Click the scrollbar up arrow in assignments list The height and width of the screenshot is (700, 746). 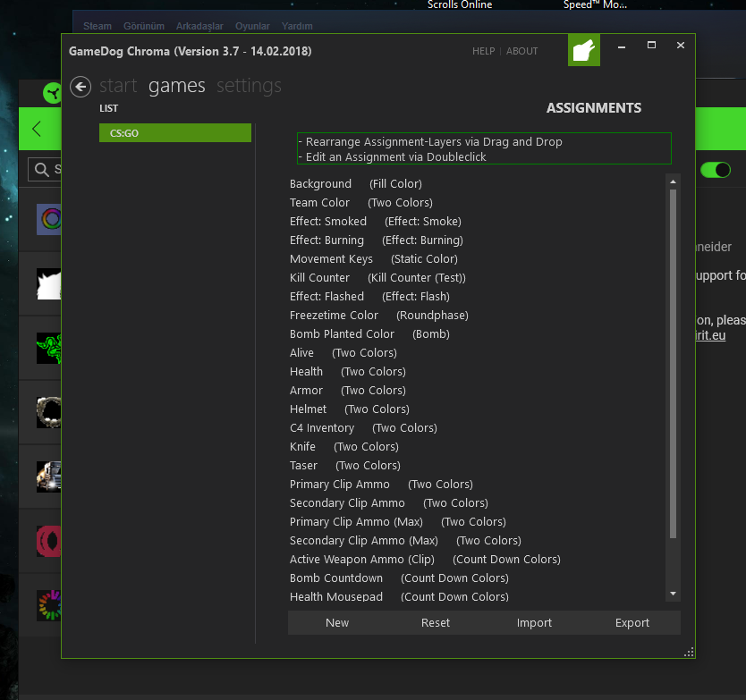coord(673,181)
